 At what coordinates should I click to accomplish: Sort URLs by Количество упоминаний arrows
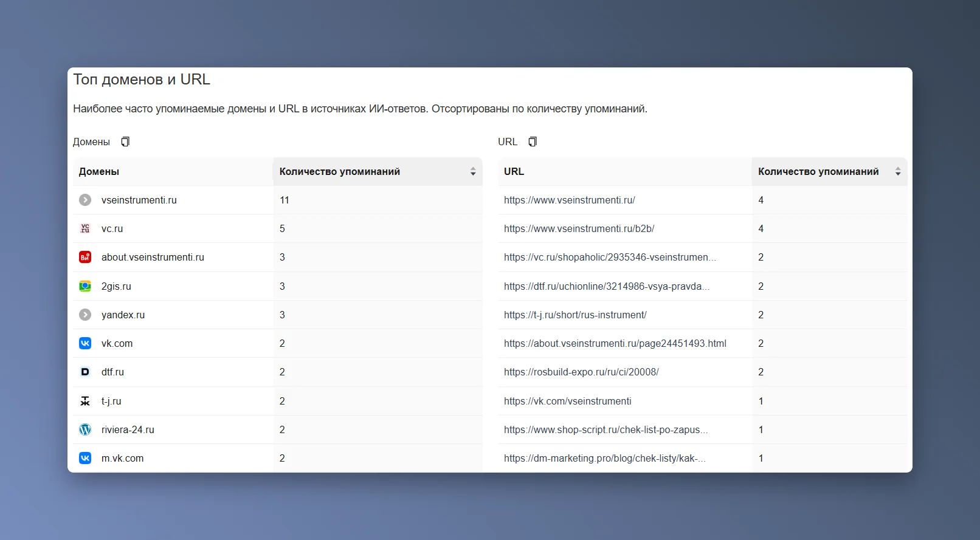pos(898,172)
